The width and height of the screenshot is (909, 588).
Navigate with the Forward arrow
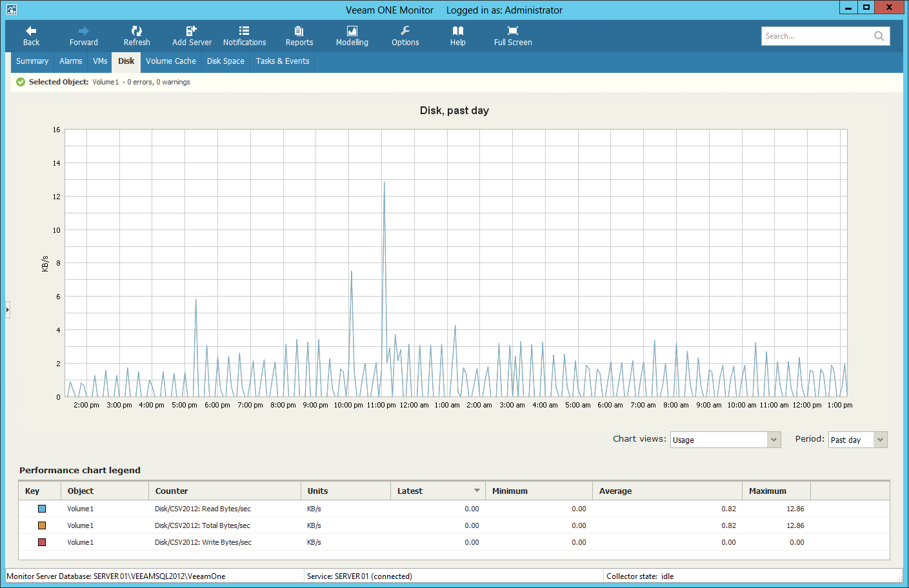point(84,36)
